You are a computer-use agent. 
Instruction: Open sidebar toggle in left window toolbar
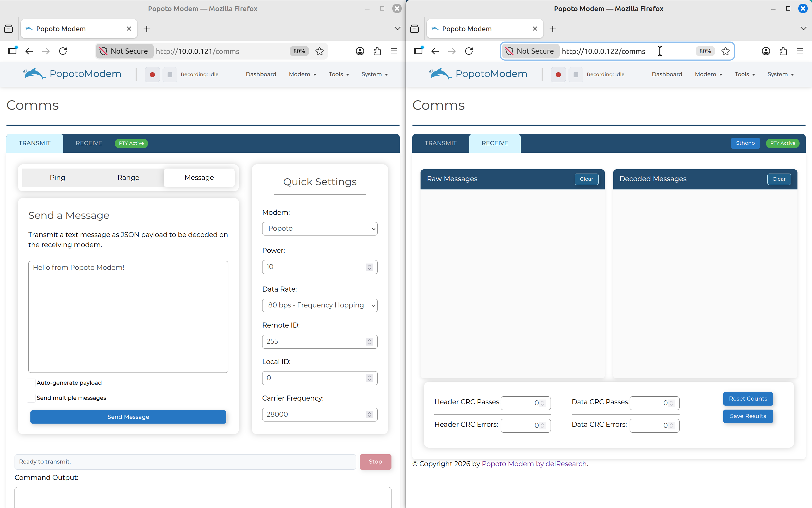(12, 51)
